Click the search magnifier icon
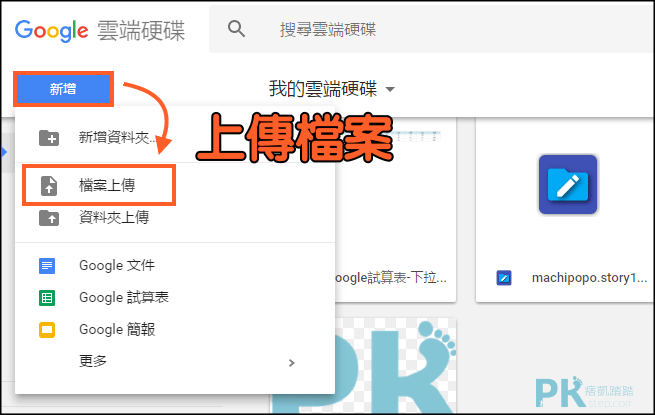 [x=236, y=29]
